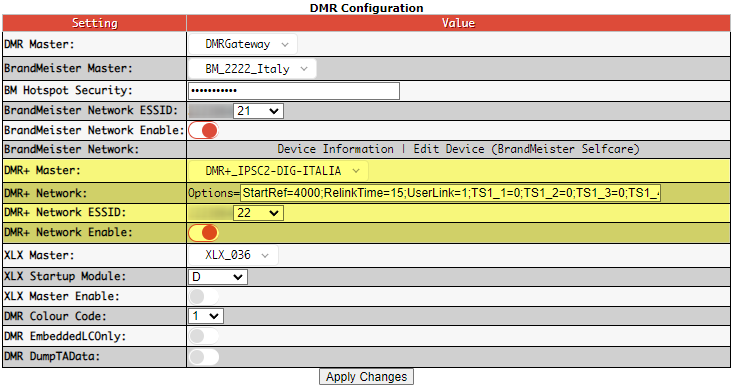Open DMR+ Network ESSID 22 dropdown

258,213
